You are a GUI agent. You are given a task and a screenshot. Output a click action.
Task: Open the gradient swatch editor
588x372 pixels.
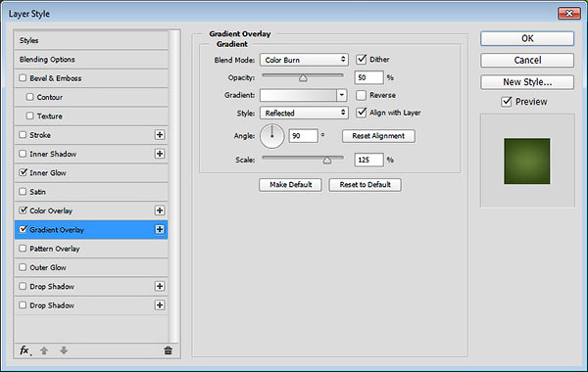click(x=299, y=95)
